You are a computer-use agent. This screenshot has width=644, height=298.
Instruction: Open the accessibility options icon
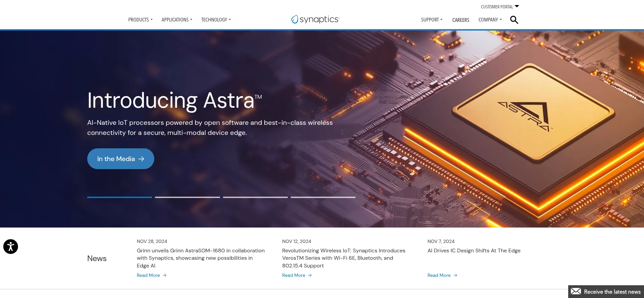coord(11,247)
